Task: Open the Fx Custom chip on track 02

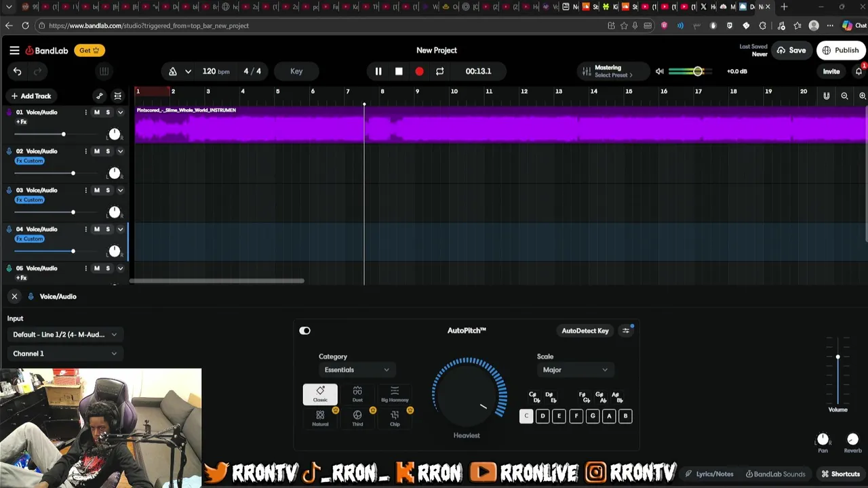Action: pyautogui.click(x=29, y=161)
